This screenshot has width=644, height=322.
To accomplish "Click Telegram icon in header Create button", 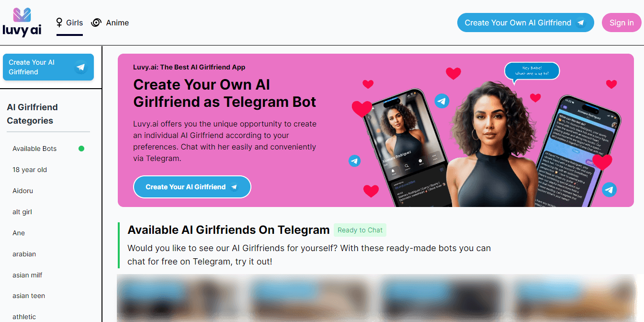I will coord(581,23).
